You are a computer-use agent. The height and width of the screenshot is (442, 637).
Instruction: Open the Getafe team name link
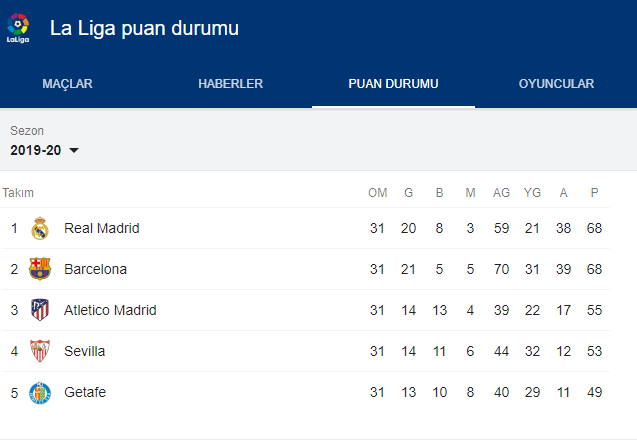pyautogui.click(x=84, y=392)
